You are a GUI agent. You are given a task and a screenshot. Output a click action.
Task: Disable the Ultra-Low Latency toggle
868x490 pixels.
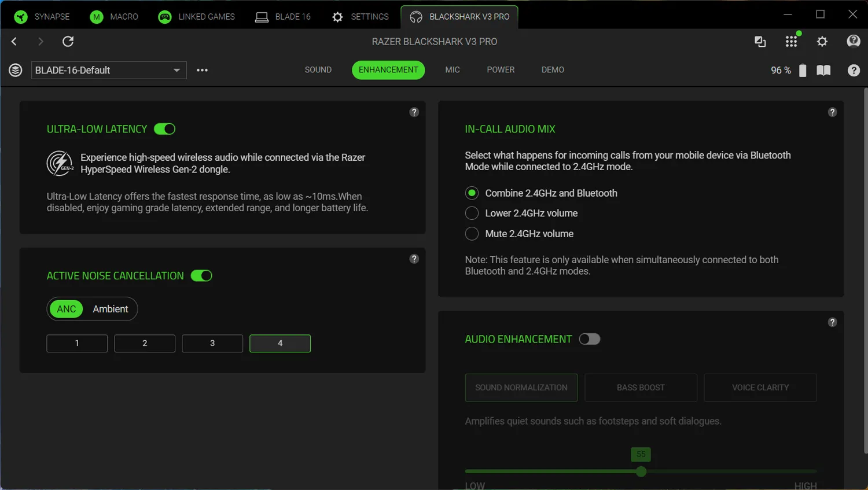pos(165,129)
